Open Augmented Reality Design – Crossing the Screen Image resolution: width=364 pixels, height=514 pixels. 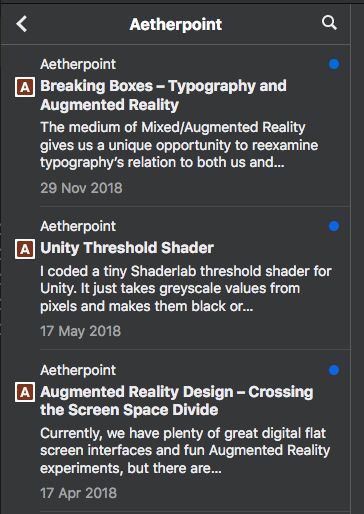click(x=177, y=401)
